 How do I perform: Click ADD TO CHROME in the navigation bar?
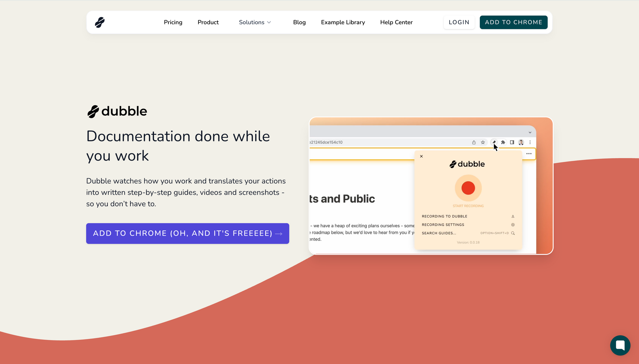point(513,22)
